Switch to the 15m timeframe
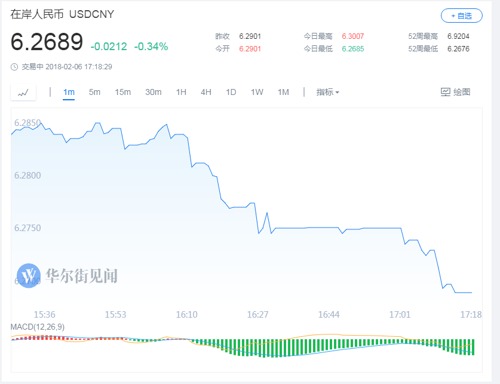The height and width of the screenshot is (384, 500). click(x=123, y=92)
